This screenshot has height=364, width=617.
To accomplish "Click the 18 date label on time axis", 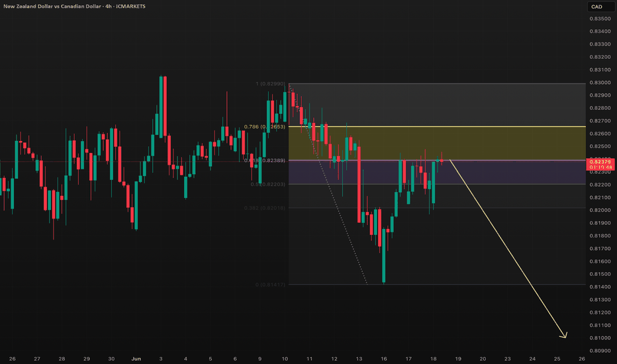I will coord(434,359).
